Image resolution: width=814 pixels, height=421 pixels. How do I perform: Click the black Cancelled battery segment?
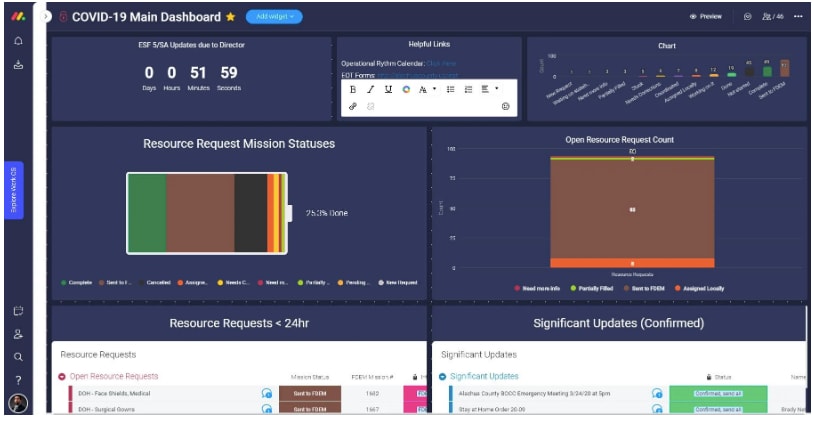click(x=251, y=213)
